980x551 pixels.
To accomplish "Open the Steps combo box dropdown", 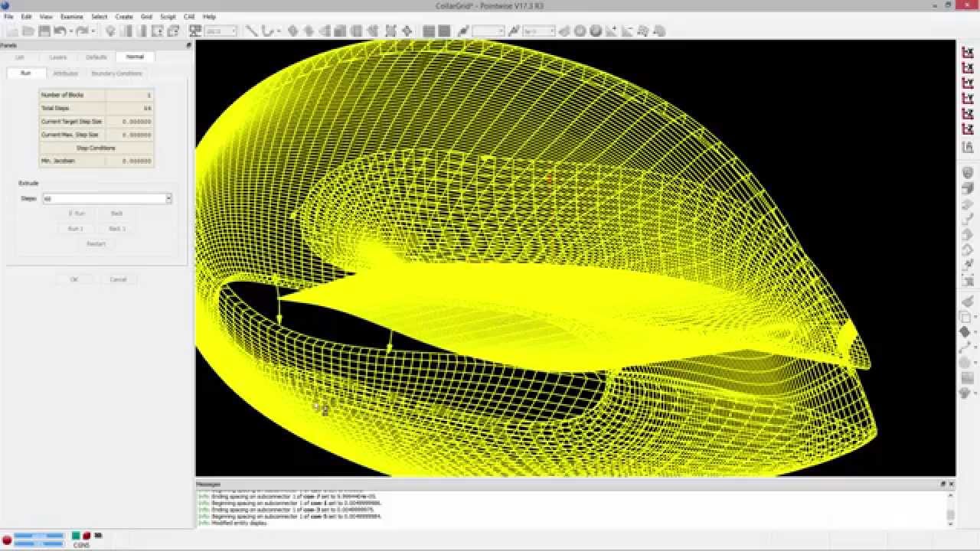I will click(x=168, y=198).
